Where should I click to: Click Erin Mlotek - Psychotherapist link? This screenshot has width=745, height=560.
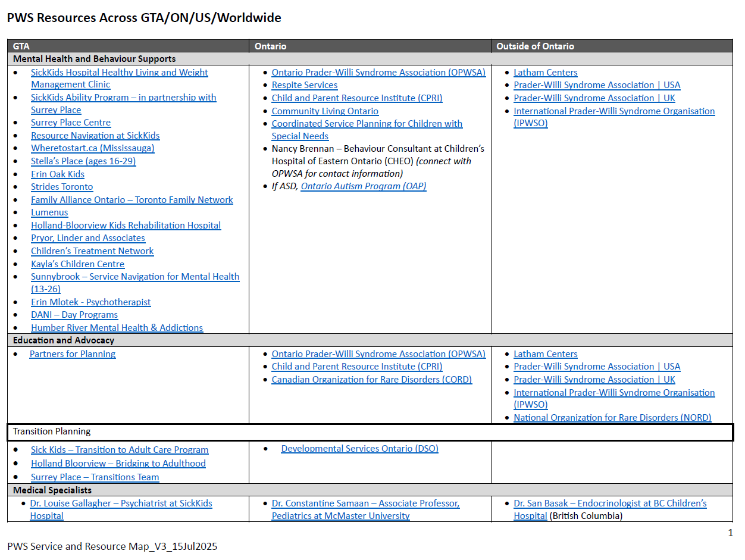pyautogui.click(x=91, y=302)
